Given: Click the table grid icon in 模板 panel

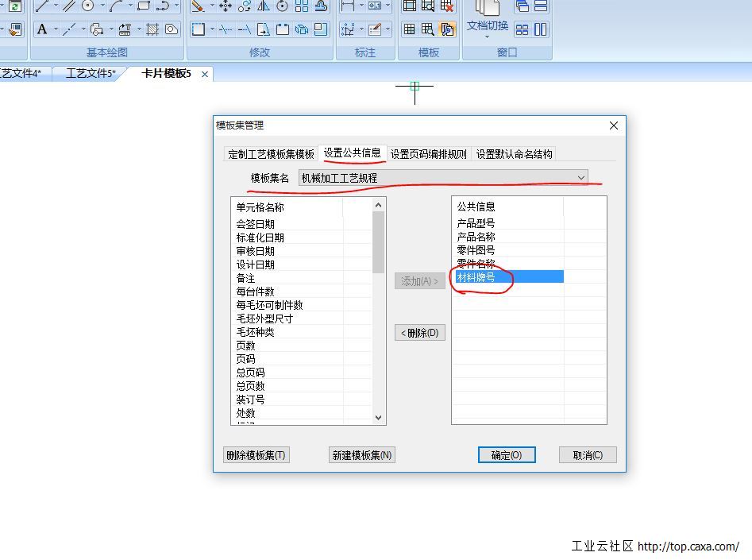Looking at the screenshot, I should coord(410,29).
